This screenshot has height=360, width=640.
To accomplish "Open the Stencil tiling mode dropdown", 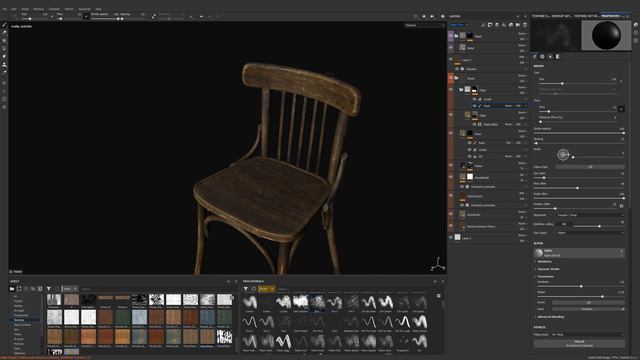I will pos(588,334).
